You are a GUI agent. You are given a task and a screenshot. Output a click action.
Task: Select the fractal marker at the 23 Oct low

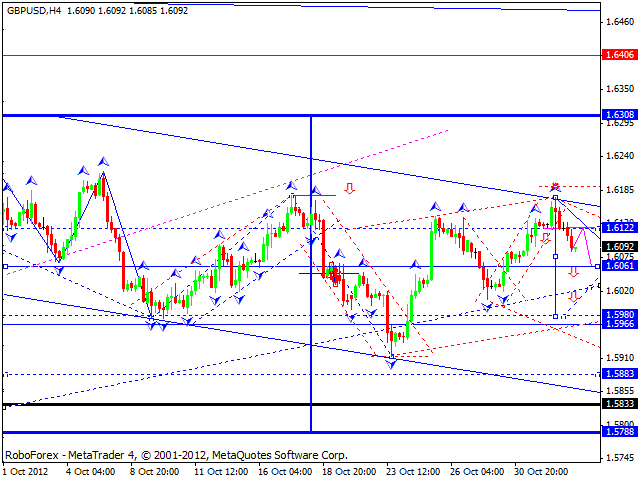click(391, 365)
